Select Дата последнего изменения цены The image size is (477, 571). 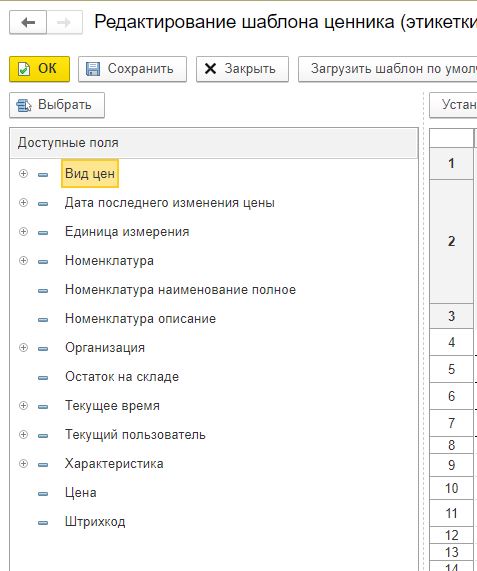point(170,202)
